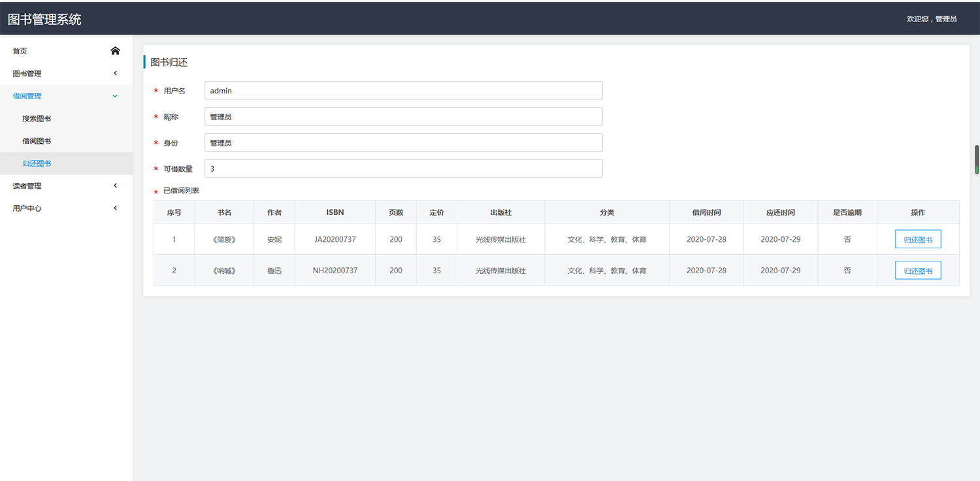Focus the 身份 input field
Image resolution: width=980 pixels, height=481 pixels.
tap(403, 142)
